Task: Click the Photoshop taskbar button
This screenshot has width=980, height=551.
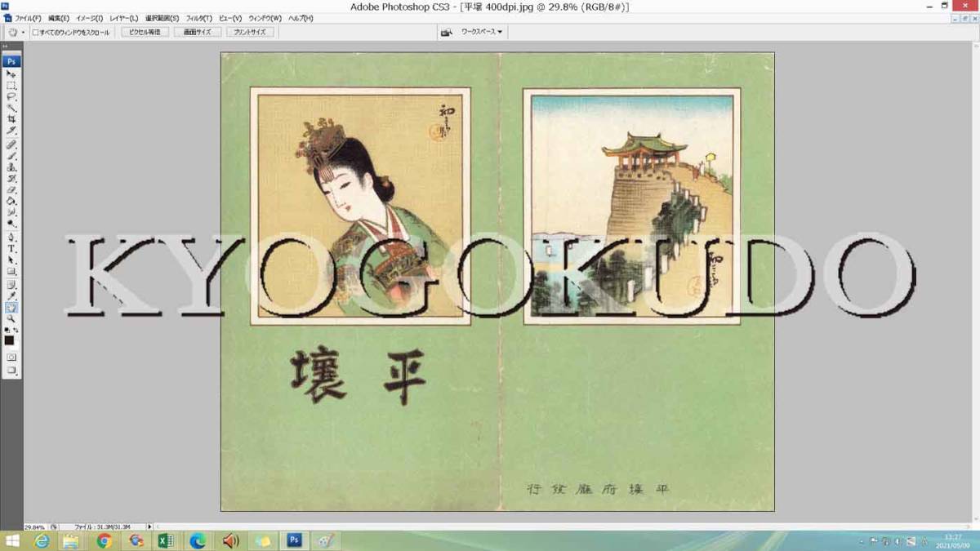Action: point(294,540)
